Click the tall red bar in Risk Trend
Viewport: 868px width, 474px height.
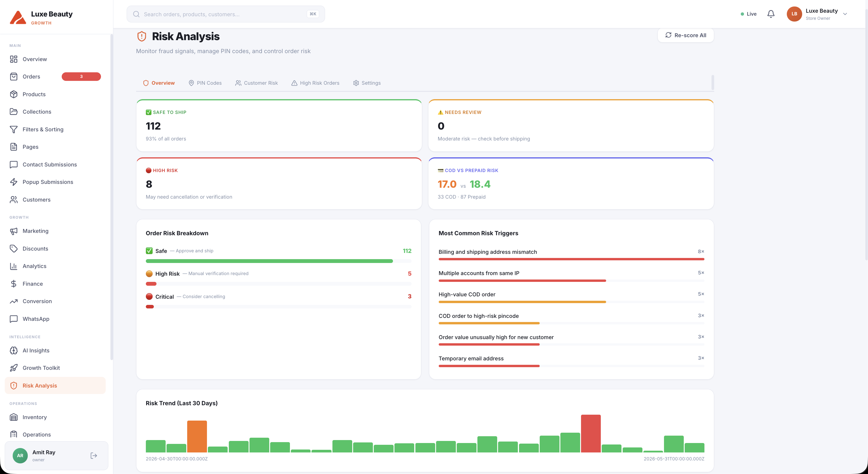590,433
